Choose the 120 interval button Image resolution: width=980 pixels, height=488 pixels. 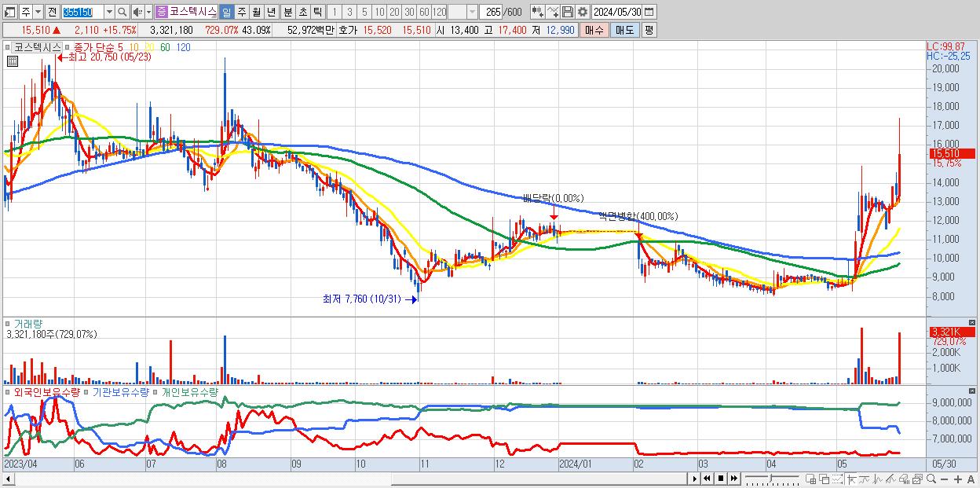pos(439,12)
